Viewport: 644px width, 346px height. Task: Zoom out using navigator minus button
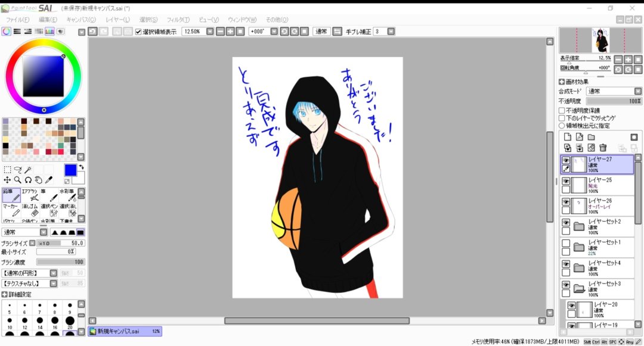point(618,59)
